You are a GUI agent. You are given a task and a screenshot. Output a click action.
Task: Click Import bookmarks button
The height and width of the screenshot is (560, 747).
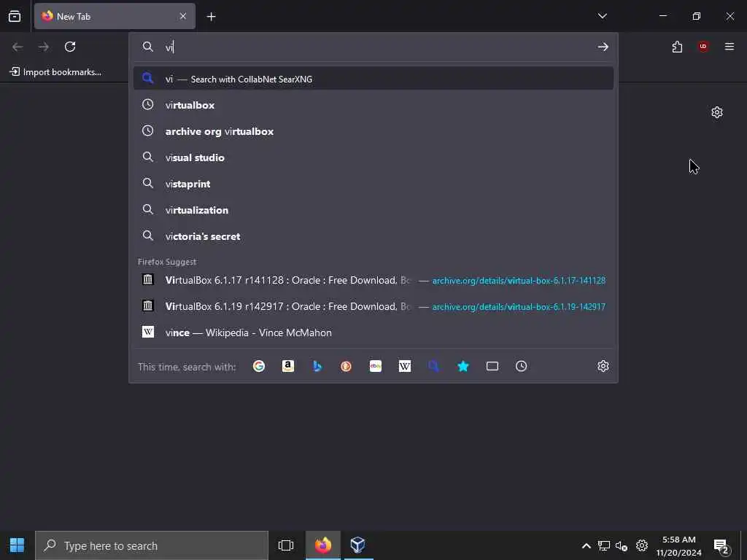tap(55, 72)
